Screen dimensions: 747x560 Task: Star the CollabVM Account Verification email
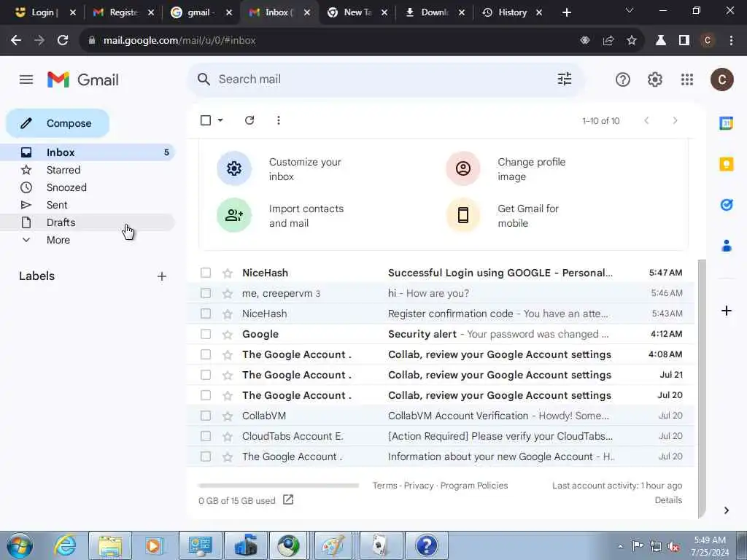[x=228, y=416]
